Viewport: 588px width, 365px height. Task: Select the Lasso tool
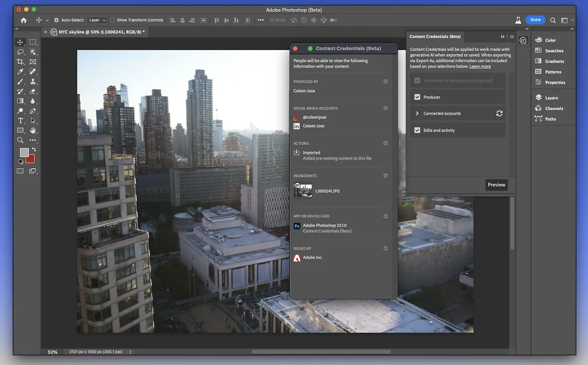click(x=20, y=52)
